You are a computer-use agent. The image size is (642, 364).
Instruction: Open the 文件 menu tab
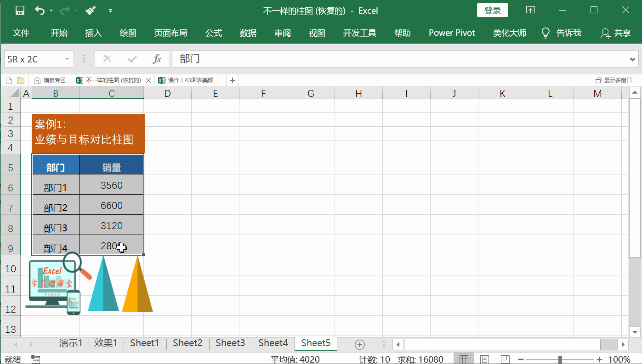click(x=21, y=33)
